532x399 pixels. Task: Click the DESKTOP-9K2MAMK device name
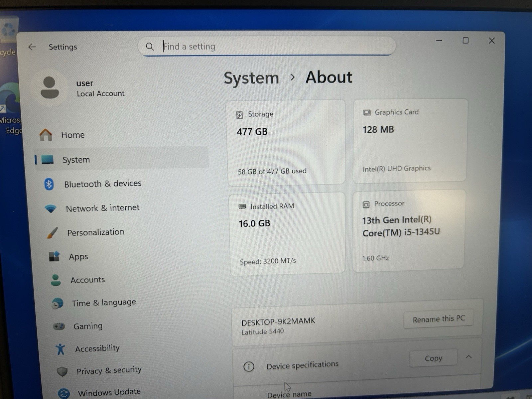[x=278, y=322]
